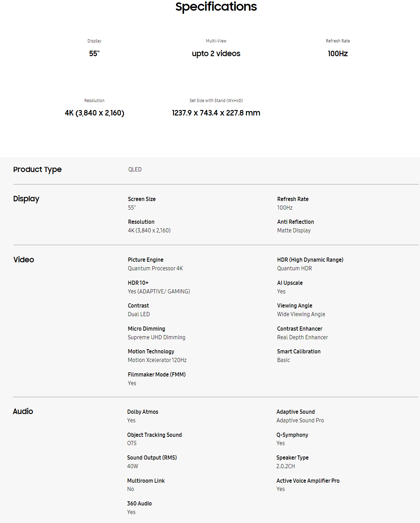Click the Display section heading in the table

[26, 199]
